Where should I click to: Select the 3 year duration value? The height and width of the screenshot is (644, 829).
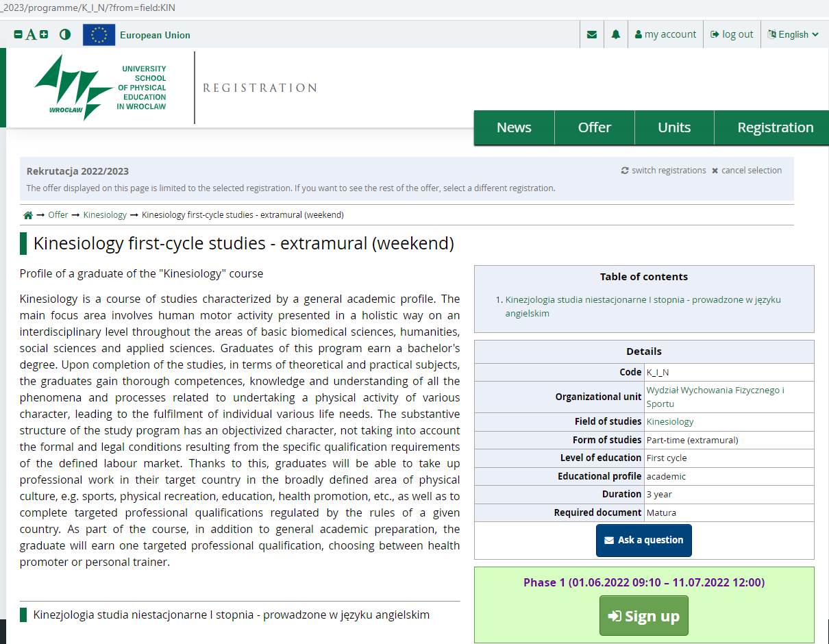click(x=659, y=494)
